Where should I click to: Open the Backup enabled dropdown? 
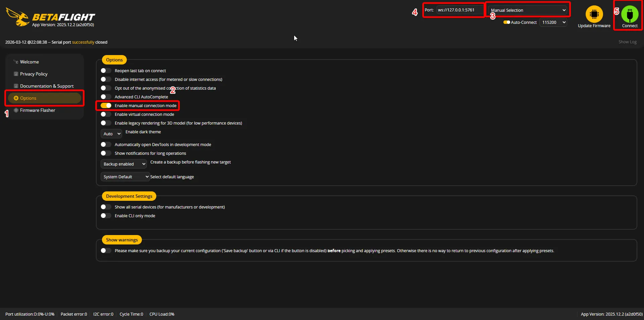(124, 164)
